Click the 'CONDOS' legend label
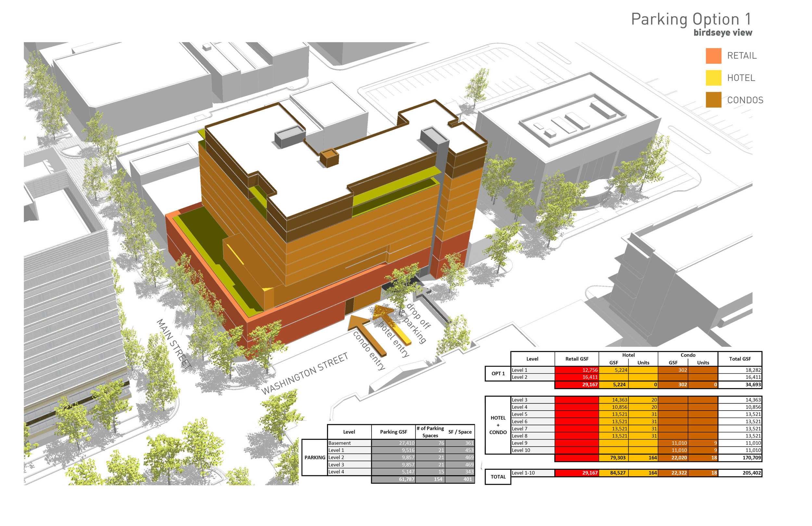The width and height of the screenshot is (812, 526). coord(745,100)
